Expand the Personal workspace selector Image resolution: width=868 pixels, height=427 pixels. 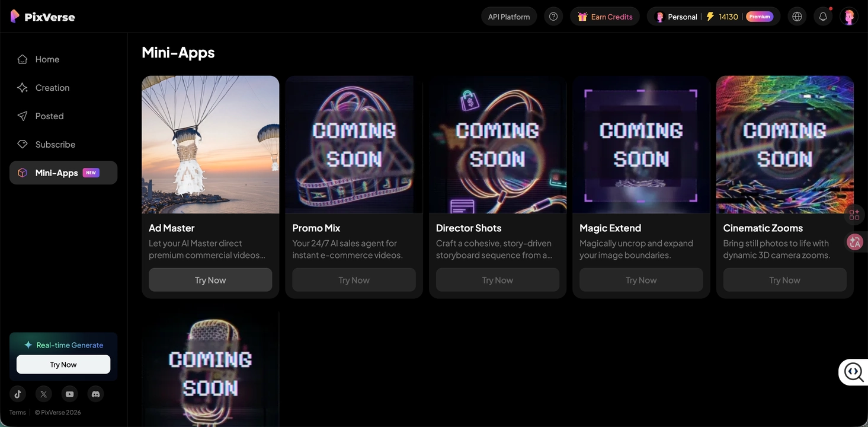[676, 17]
